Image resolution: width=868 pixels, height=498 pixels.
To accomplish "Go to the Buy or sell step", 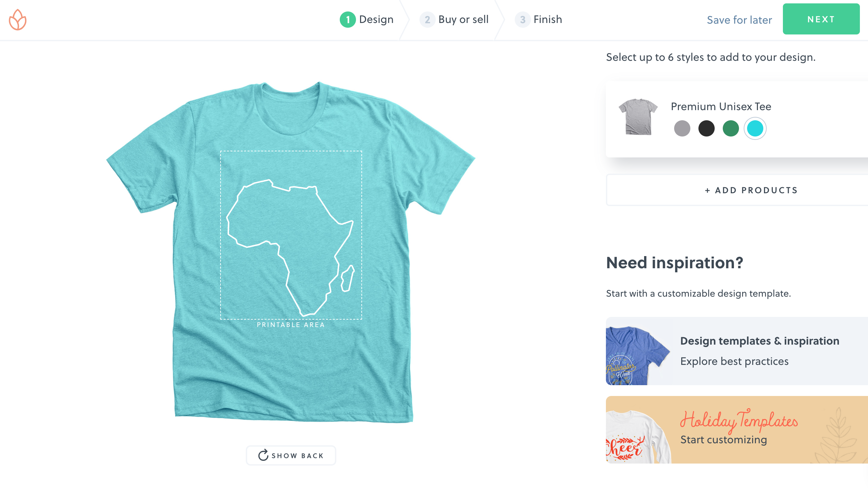I will tap(463, 20).
